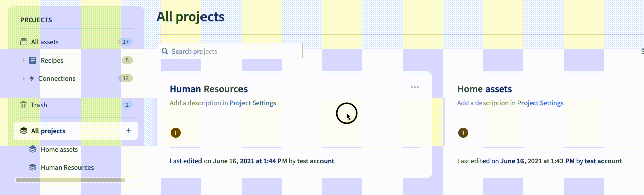Screen dimensions: 644x195
Task: Click the All projects stack icon
Action: (x=23, y=131)
